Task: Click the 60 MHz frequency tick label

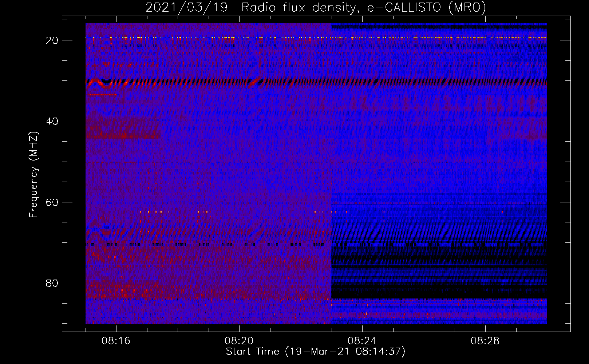Action: click(52, 202)
